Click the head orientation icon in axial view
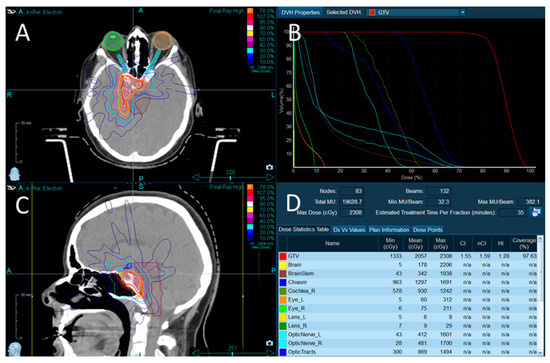 14,174
